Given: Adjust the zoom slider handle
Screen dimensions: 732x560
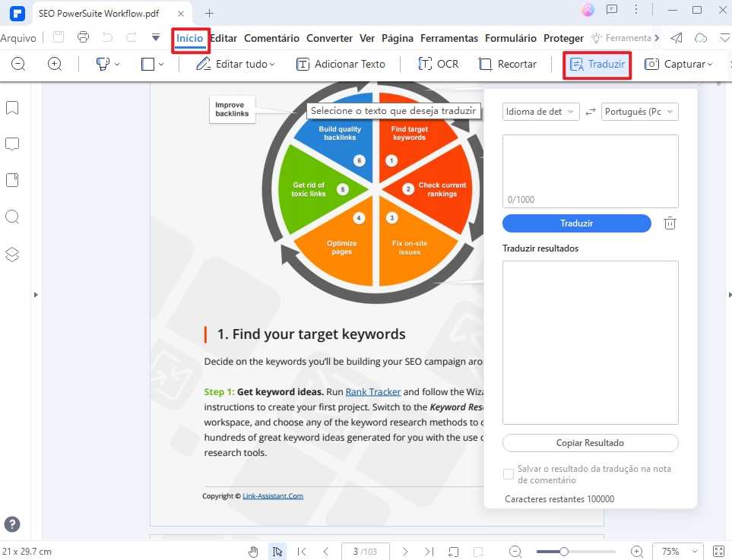Looking at the screenshot, I should pyautogui.click(x=564, y=552).
